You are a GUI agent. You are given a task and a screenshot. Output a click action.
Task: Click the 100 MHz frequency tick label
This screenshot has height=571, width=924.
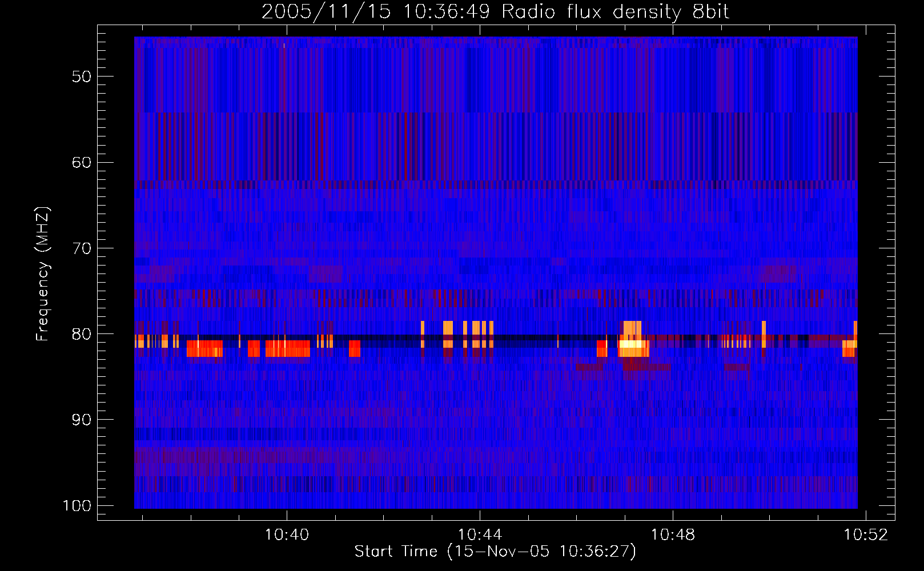pyautogui.click(x=77, y=505)
